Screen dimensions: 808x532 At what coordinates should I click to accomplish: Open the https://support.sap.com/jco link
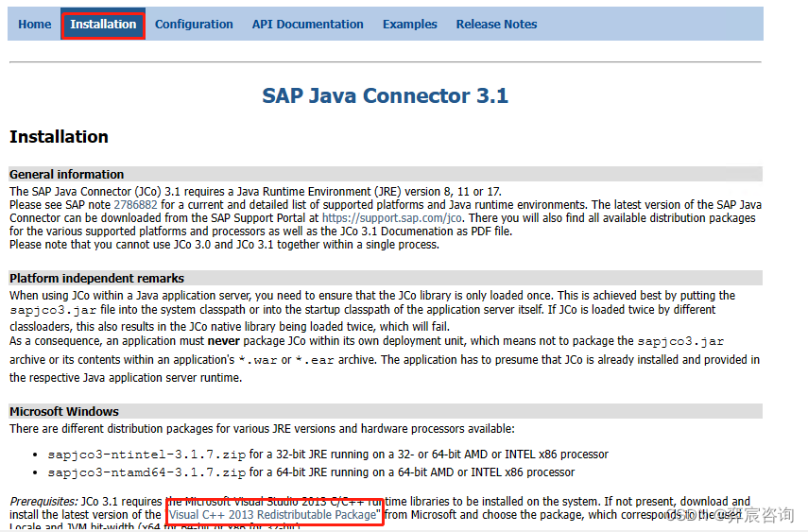[x=391, y=218]
